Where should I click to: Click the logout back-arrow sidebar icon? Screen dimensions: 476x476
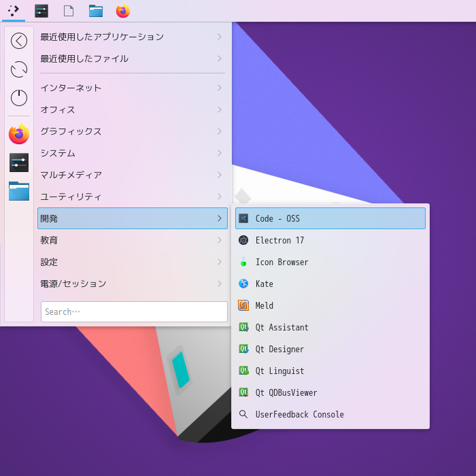[19, 41]
